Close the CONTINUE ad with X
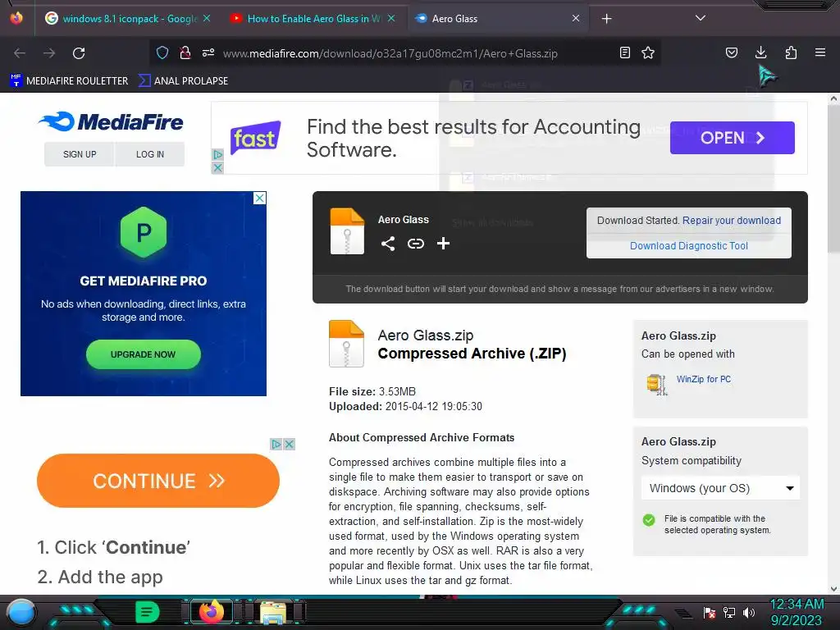Viewport: 840px width, 630px height. [290, 444]
